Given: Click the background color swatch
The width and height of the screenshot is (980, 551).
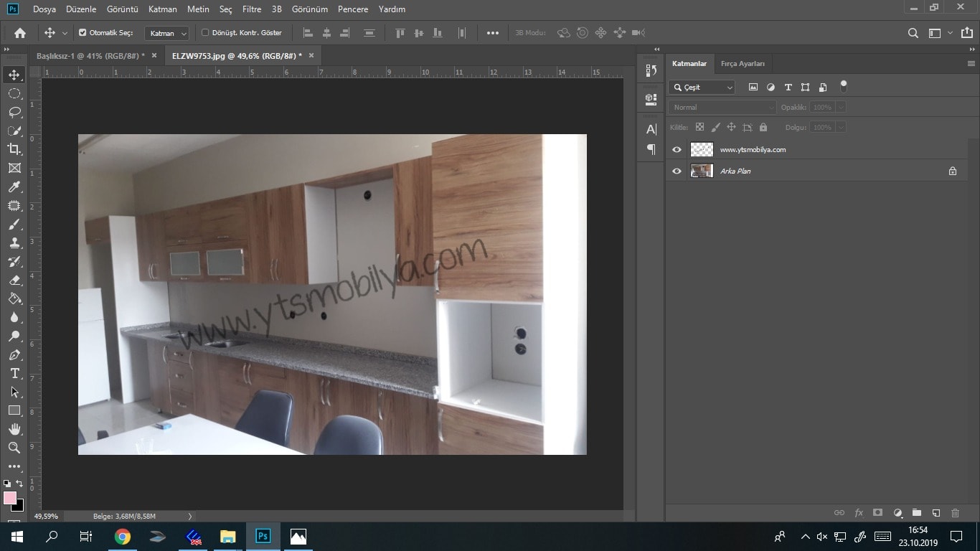Looking at the screenshot, I should coord(19,507).
